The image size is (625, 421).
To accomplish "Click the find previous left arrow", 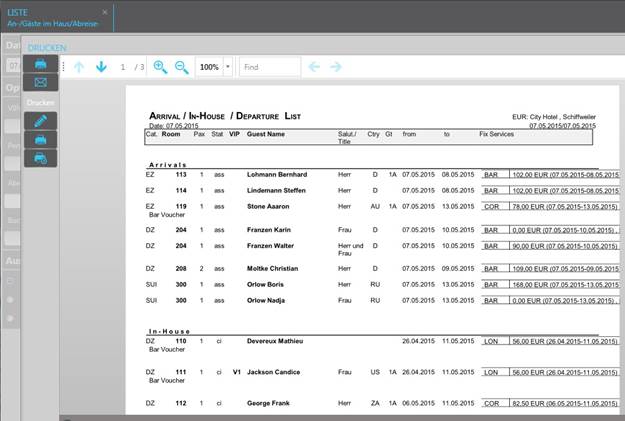I will pos(314,67).
